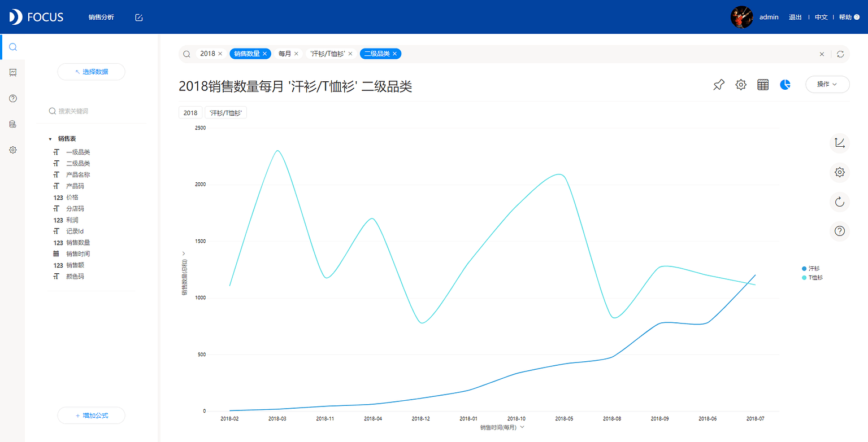868x442 pixels.
Task: Collapse the 销售表 tree node
Action: (50, 139)
